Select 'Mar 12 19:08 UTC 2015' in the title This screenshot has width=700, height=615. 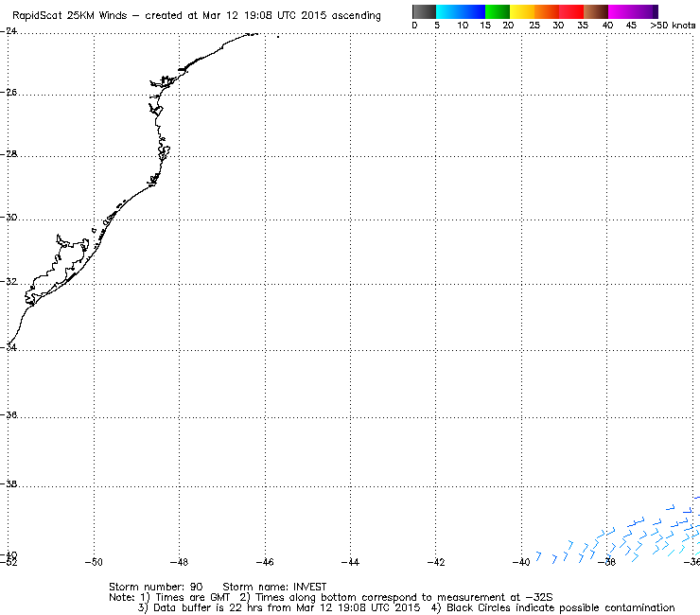[264, 16]
